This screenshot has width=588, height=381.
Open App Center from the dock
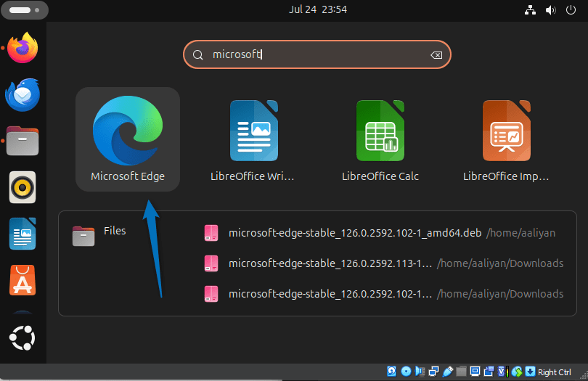pyautogui.click(x=23, y=280)
